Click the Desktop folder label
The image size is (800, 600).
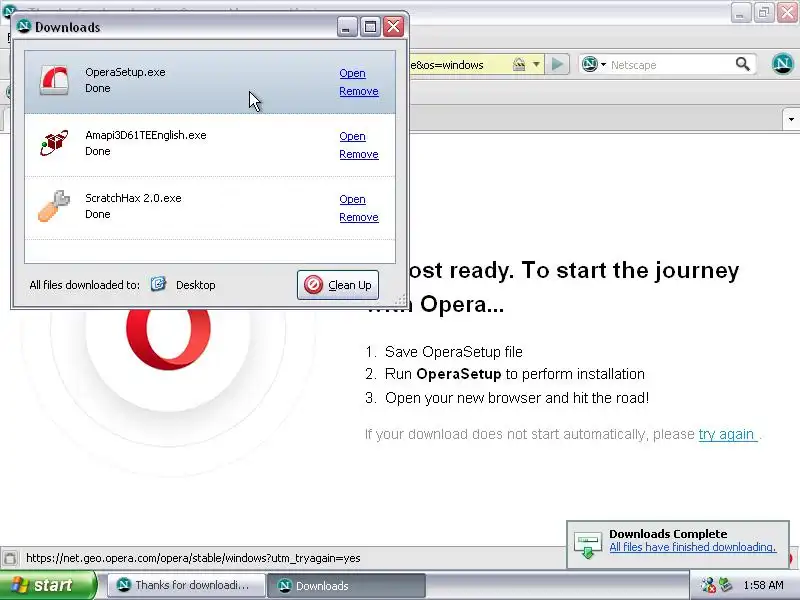(x=195, y=285)
